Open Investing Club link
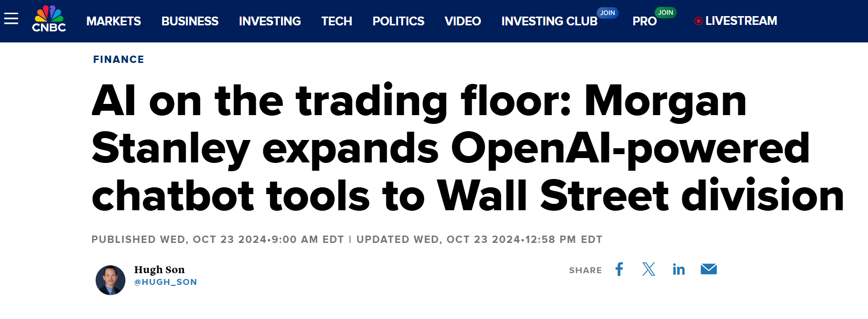Image resolution: width=868 pixels, height=319 pixels. (549, 21)
